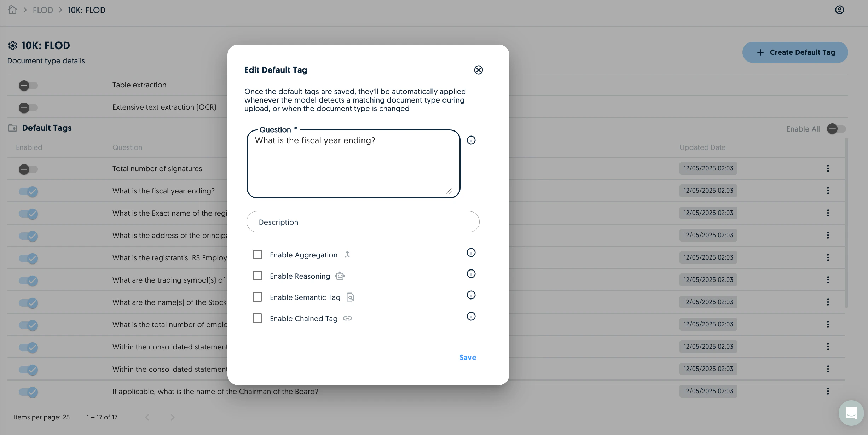Disable the Chairman of the Board toggle
The height and width of the screenshot is (435, 868).
click(28, 392)
